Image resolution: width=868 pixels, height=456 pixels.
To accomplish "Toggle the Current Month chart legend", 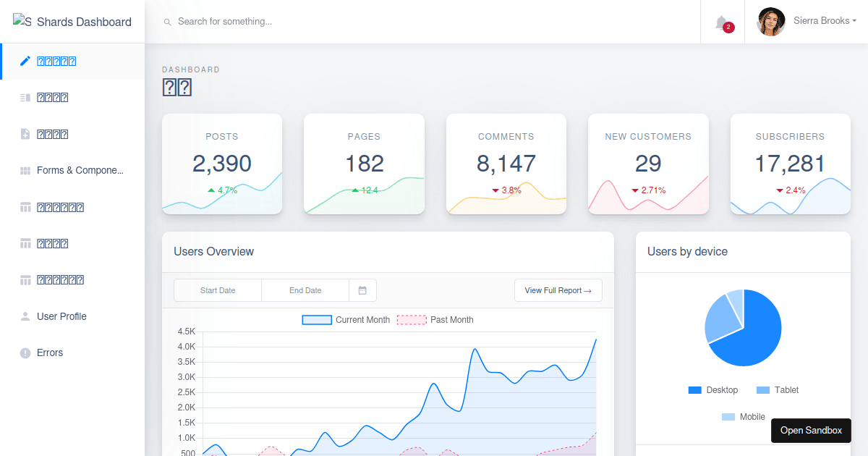I will pyautogui.click(x=316, y=319).
